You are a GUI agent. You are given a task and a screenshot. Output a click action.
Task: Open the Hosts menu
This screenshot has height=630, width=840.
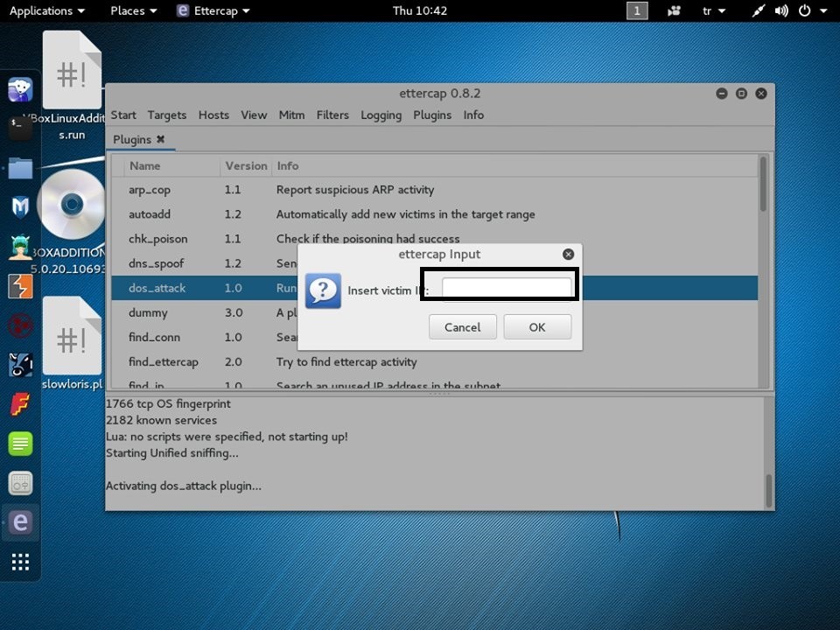click(x=213, y=115)
